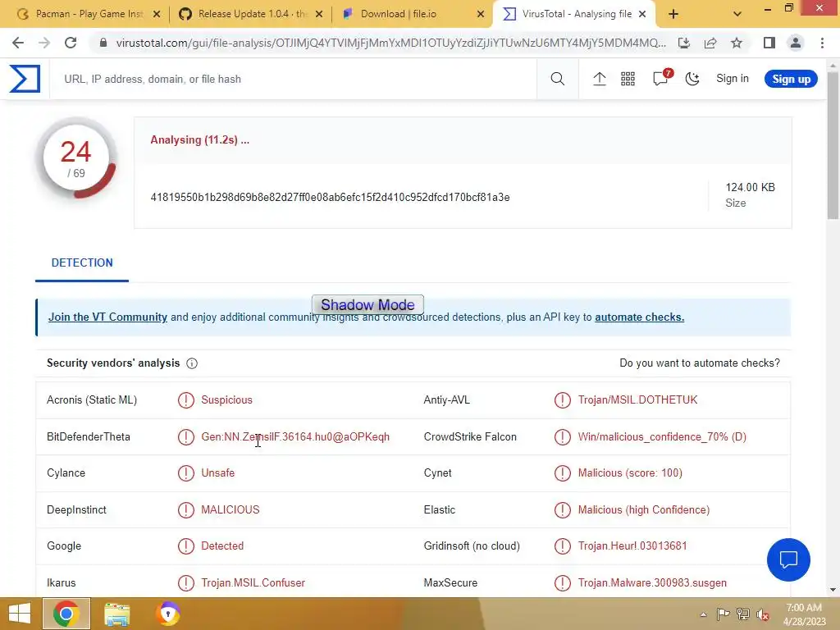The image size is (840, 630).
Task: Click the page vertical scrollbar thumb
Action: pyautogui.click(x=833, y=144)
